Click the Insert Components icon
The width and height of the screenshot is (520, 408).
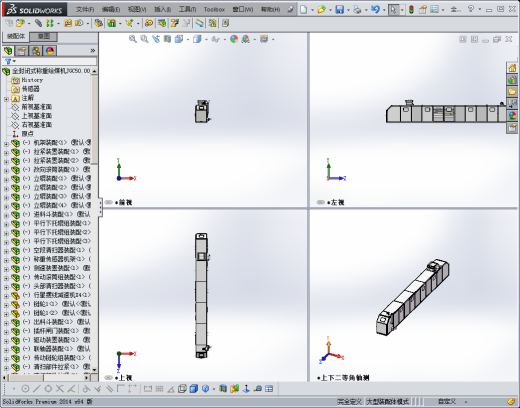pos(20,23)
